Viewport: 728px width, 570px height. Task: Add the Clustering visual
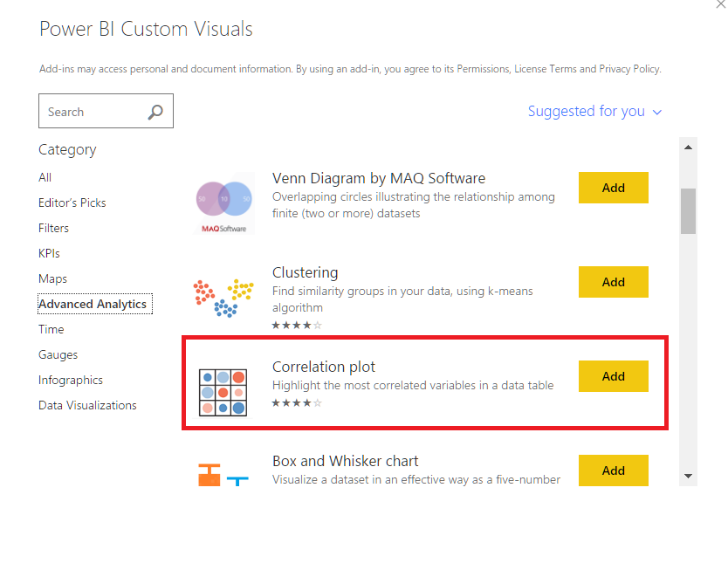tap(613, 282)
